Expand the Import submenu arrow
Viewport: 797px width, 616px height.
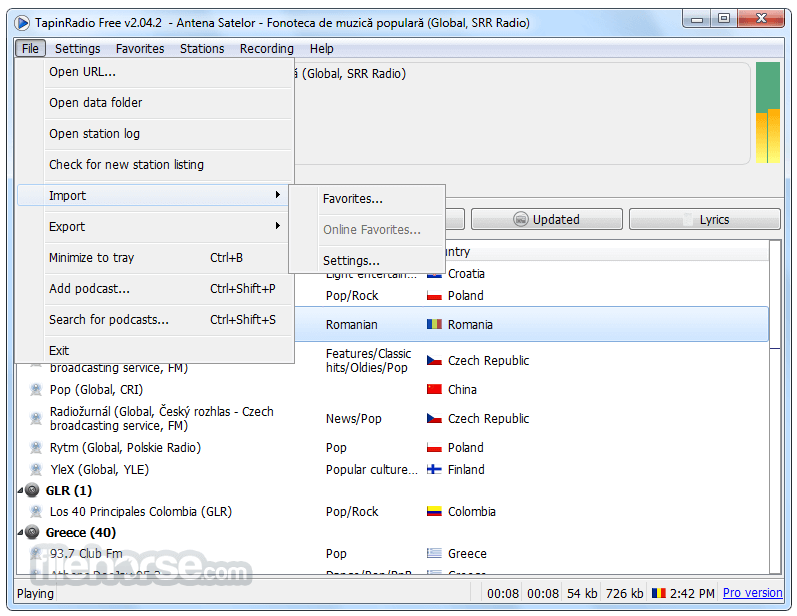tap(278, 195)
